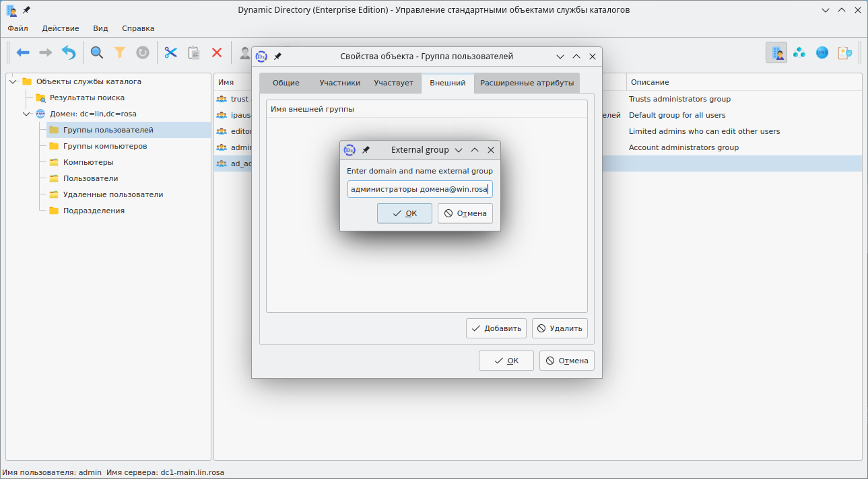The image size is (868, 479).
Task: Click the external group name input field
Action: (x=420, y=189)
